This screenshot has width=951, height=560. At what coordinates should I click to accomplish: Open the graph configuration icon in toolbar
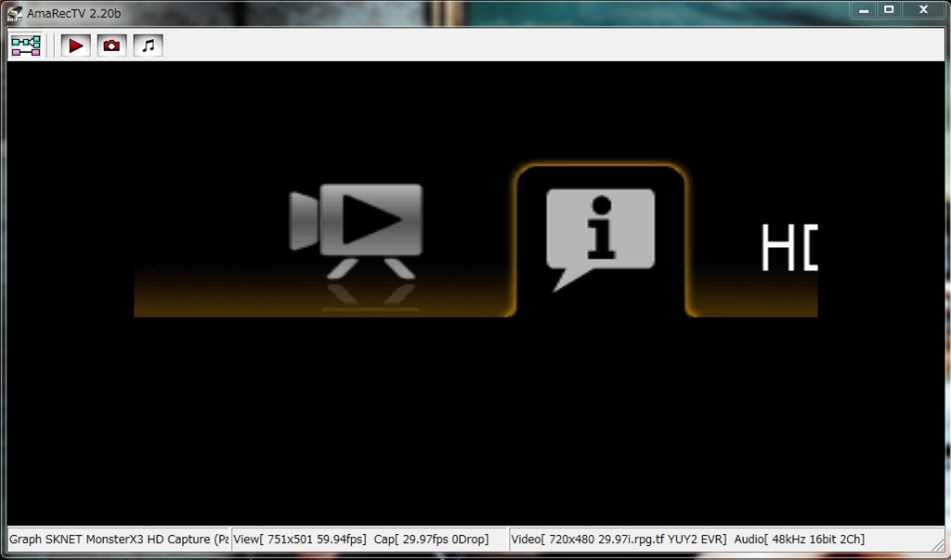(25, 46)
